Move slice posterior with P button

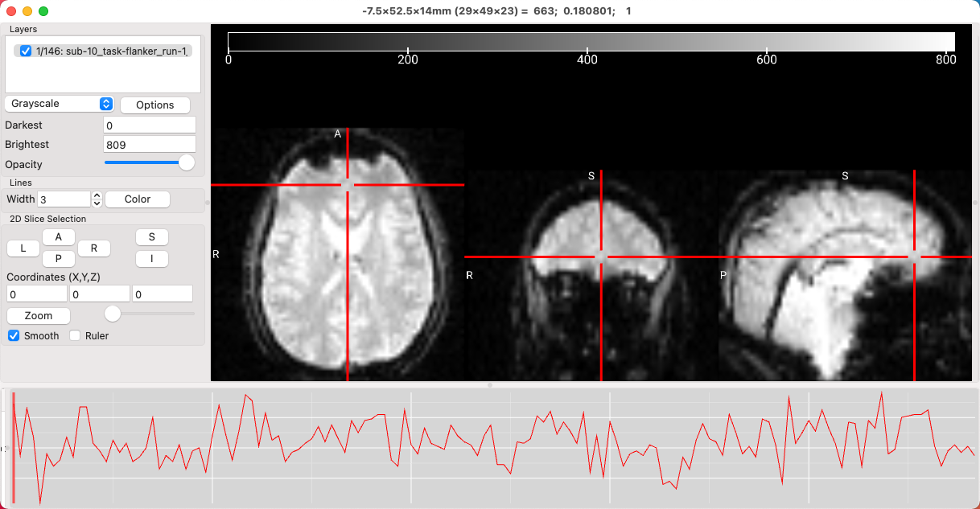[58, 259]
